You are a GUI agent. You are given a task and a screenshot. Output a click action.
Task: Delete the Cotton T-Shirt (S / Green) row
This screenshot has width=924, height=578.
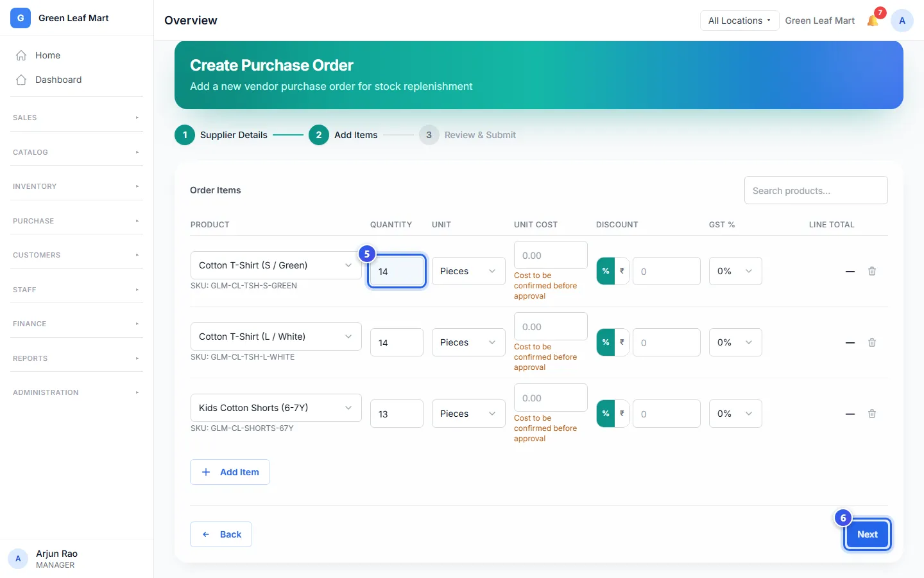(872, 271)
